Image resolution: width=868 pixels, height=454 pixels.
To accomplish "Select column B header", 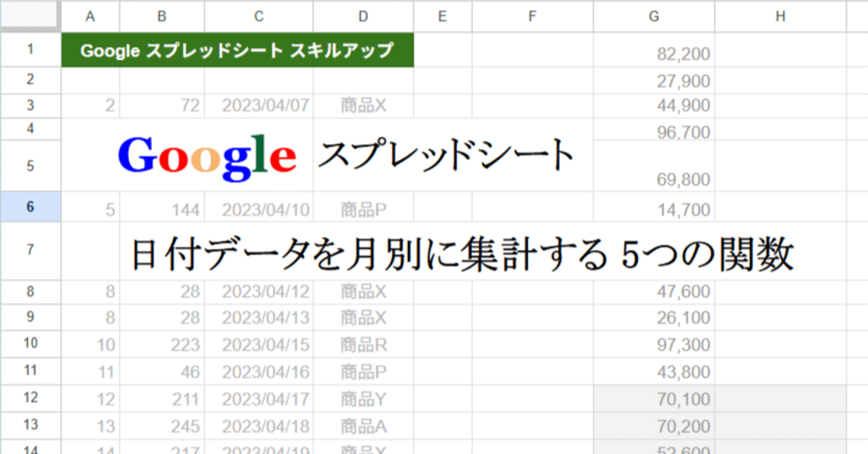I will pos(162,16).
